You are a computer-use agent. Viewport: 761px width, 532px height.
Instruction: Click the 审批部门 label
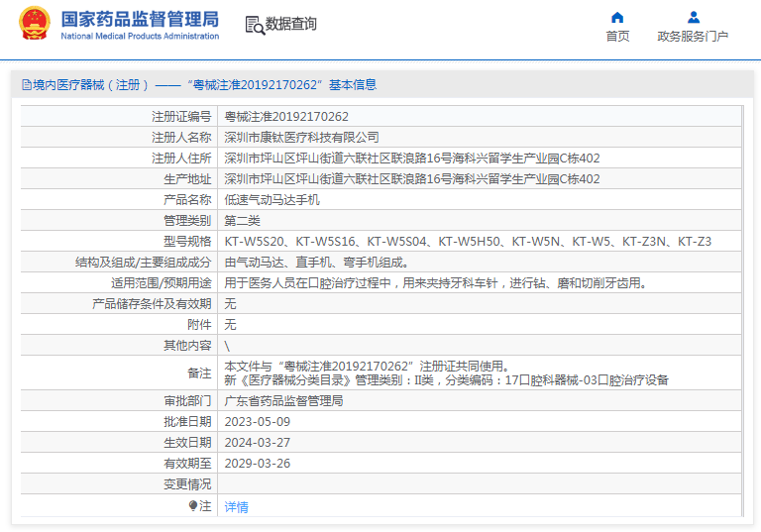coord(187,401)
